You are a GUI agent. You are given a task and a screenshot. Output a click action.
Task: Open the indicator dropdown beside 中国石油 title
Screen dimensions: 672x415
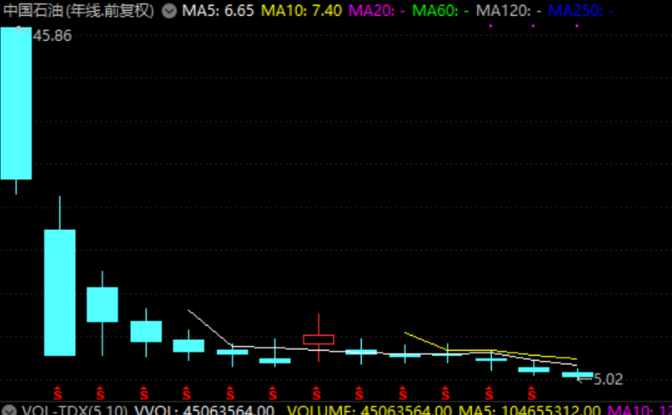click(x=168, y=11)
